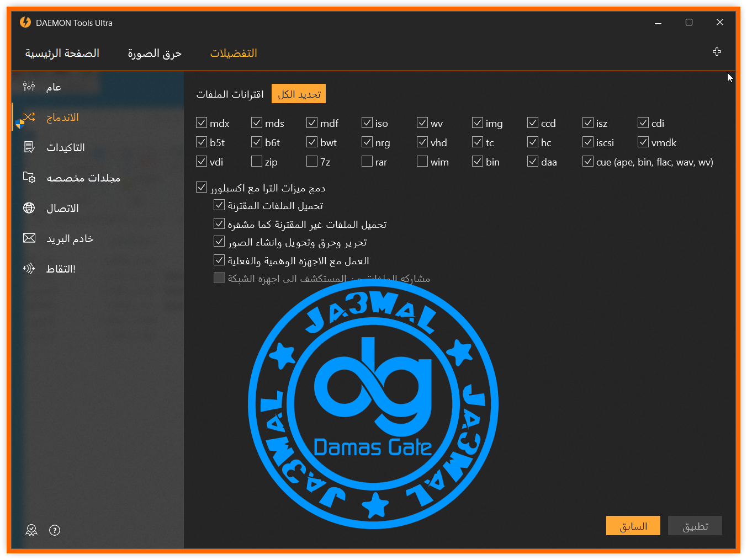Uncheck the vhd file association
Screen dimensions: 747x560
[422, 142]
